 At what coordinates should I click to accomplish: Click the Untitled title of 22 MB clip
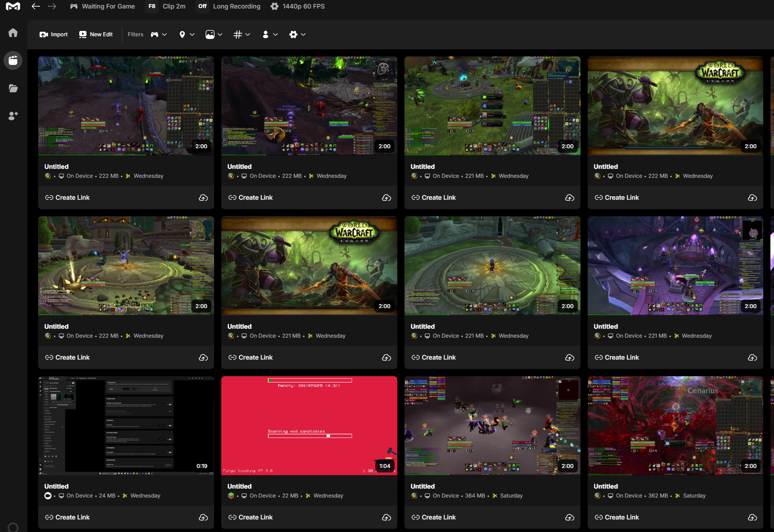(240, 486)
